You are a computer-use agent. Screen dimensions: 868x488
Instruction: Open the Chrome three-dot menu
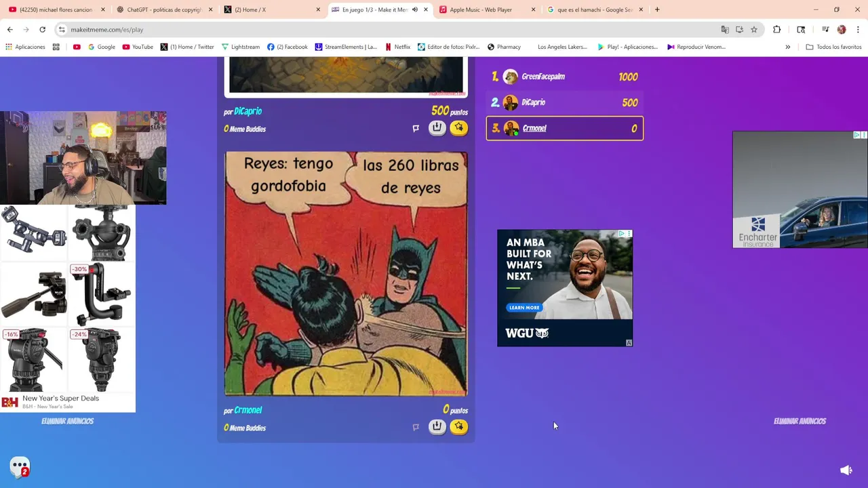858,30
